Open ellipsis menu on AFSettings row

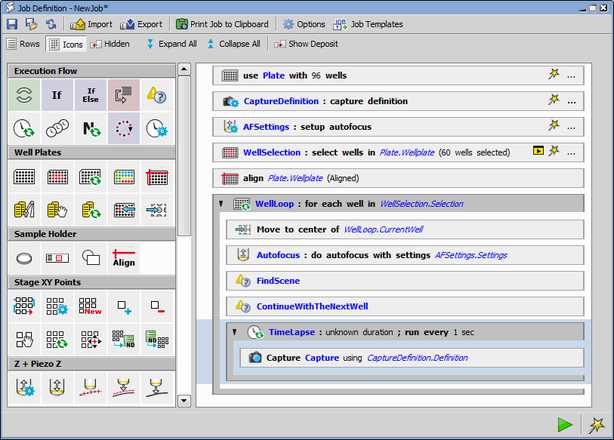571,126
